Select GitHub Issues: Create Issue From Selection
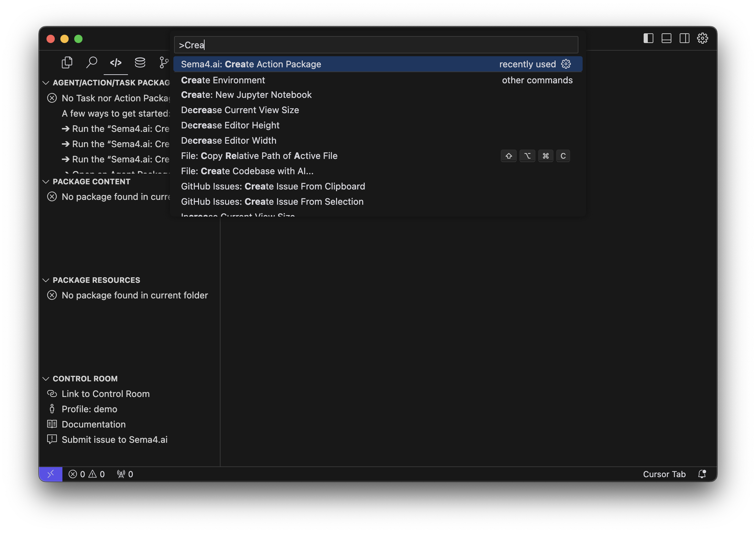This screenshot has width=756, height=533. pyautogui.click(x=378, y=202)
